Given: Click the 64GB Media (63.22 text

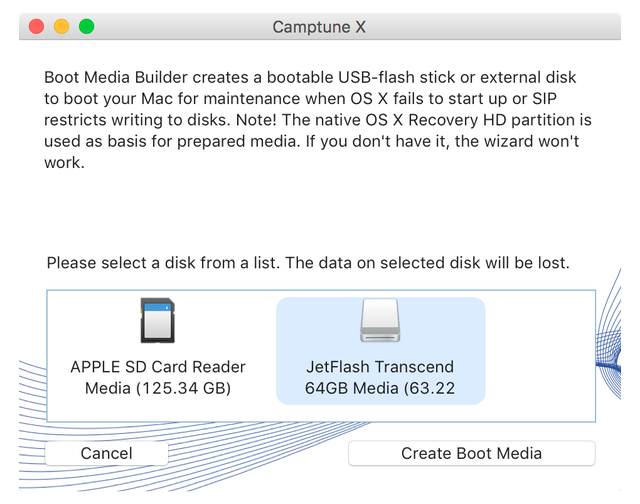Looking at the screenshot, I should pos(380,388).
